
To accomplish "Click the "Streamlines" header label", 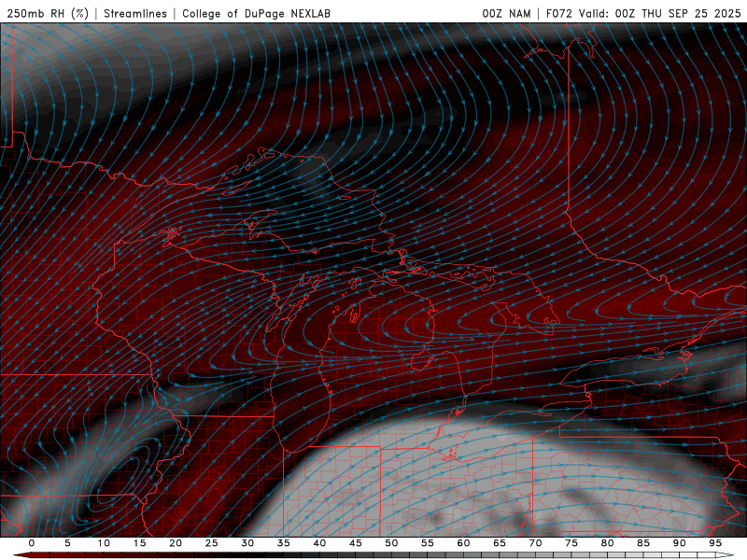I will tap(135, 14).
